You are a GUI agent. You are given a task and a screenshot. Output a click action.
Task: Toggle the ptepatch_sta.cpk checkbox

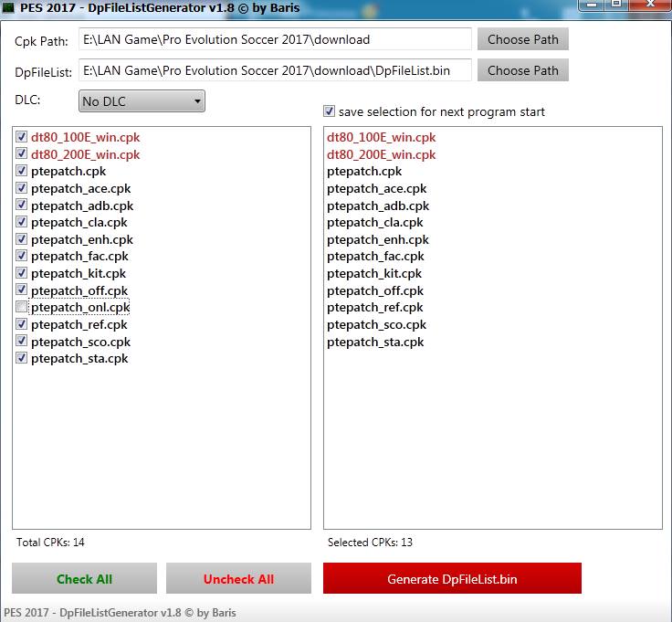[x=21, y=357]
